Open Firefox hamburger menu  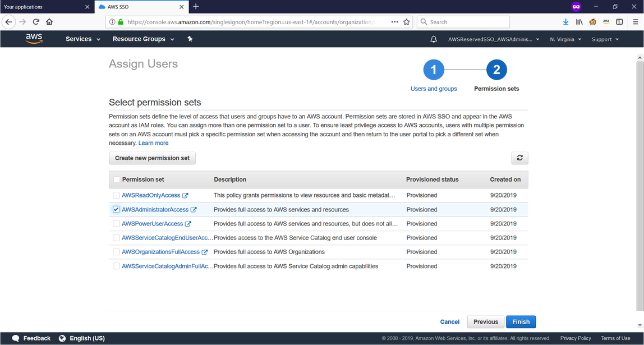[x=636, y=22]
